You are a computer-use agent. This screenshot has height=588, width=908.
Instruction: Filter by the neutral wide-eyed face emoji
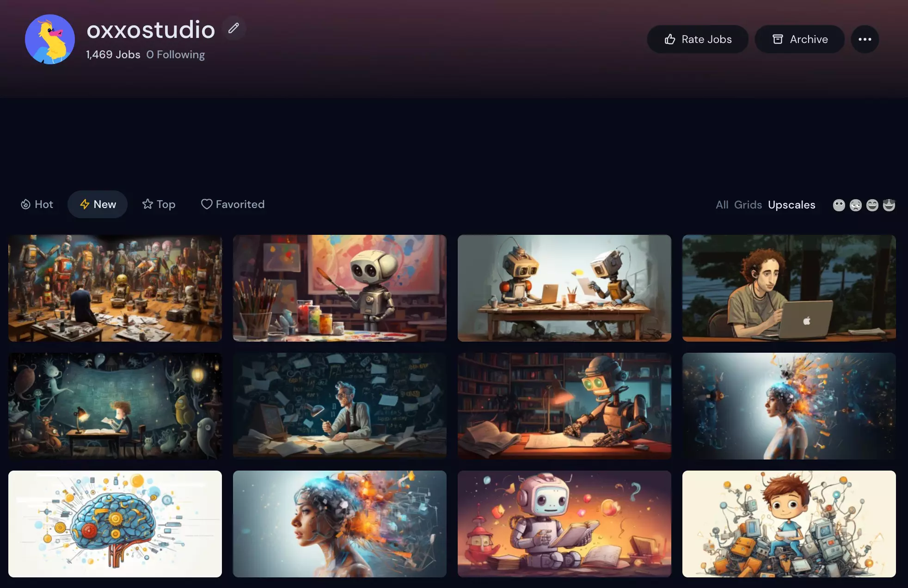point(839,205)
